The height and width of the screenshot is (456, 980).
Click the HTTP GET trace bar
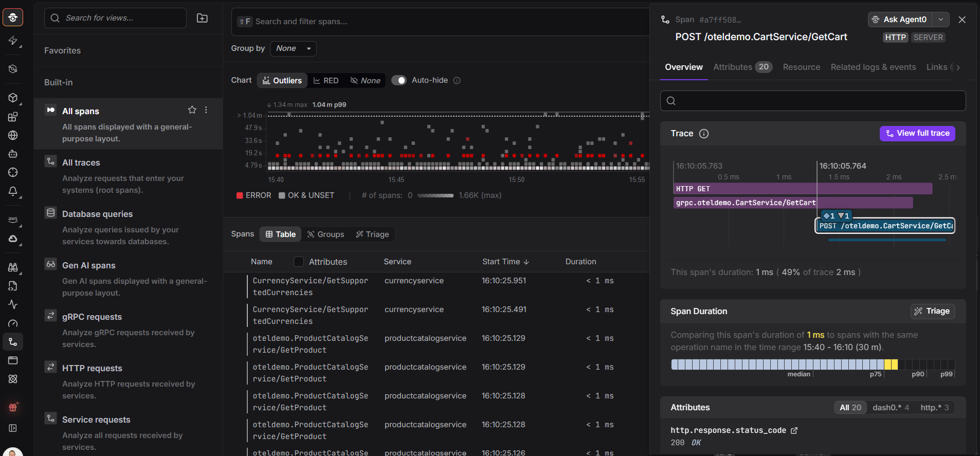coord(803,189)
